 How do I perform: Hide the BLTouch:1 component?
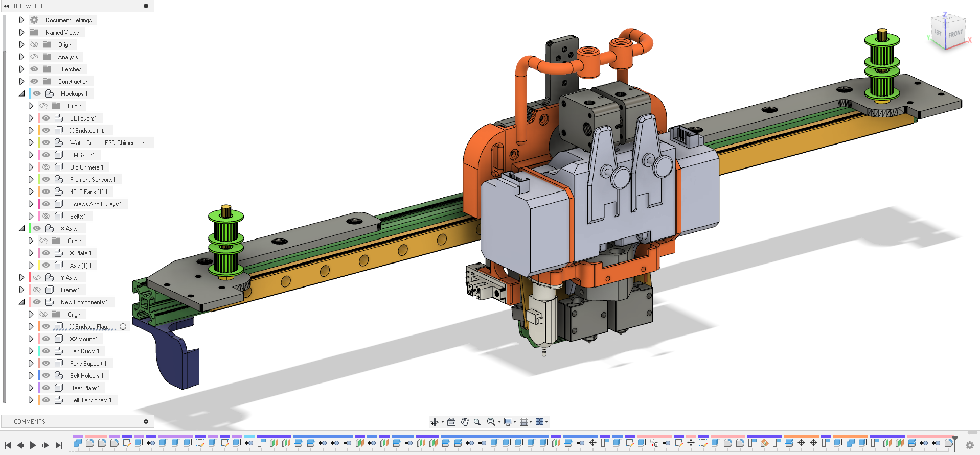[46, 118]
